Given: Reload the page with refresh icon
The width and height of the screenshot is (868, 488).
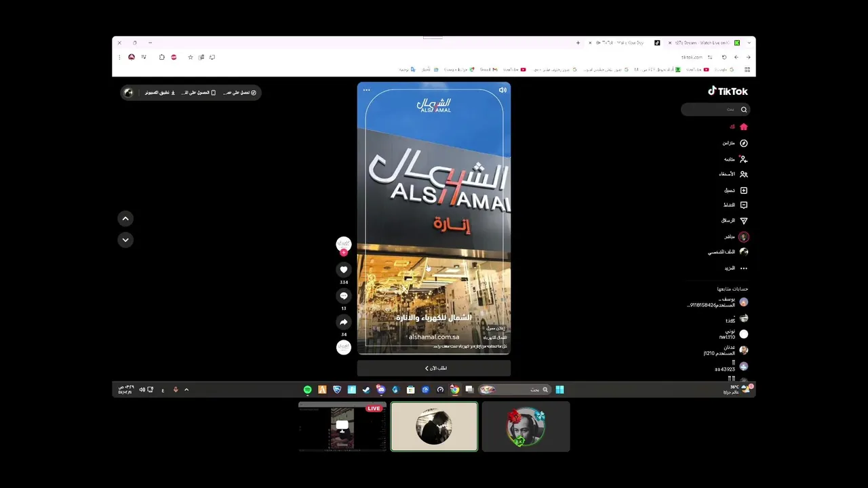Looking at the screenshot, I should 724,58.
